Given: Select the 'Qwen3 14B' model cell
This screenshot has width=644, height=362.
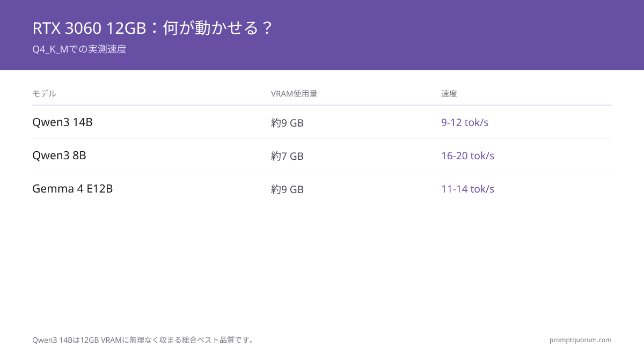Looking at the screenshot, I should coord(62,122).
